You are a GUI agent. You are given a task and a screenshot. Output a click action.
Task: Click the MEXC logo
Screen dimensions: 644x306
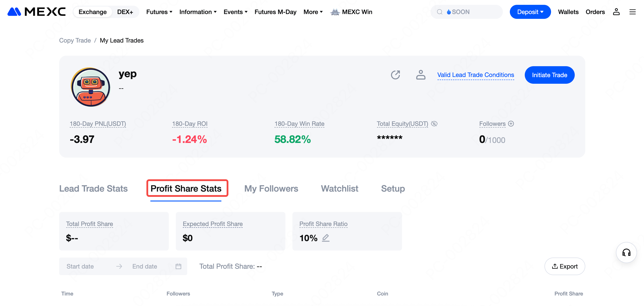click(37, 12)
